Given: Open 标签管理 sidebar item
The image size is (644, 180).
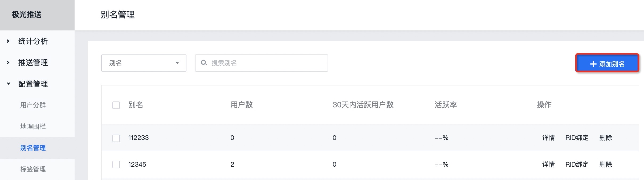Looking at the screenshot, I should click(x=33, y=169).
